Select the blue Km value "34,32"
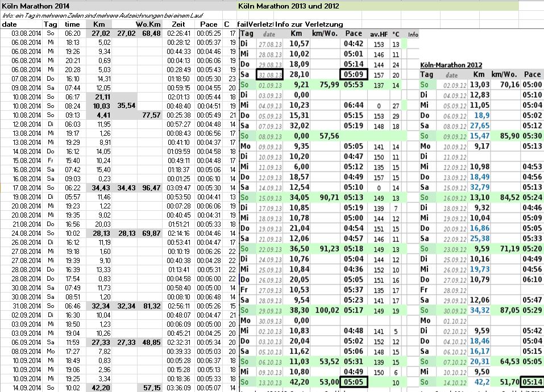 (480, 310)
